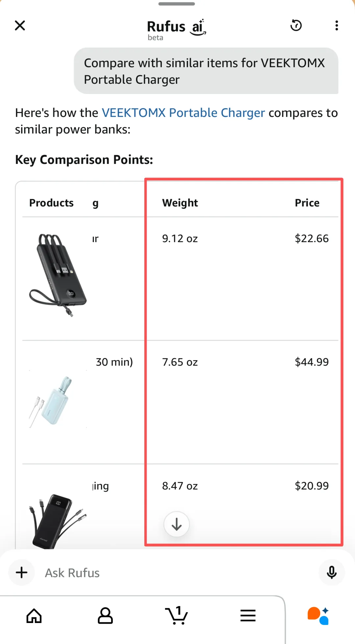Tap the drag handle at top

coord(177,4)
